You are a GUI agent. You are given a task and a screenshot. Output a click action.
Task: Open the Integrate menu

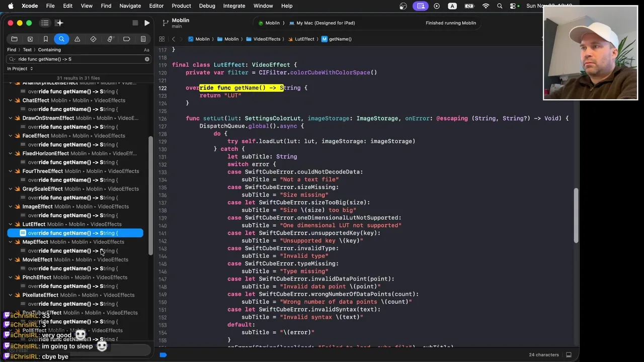[234, 6]
